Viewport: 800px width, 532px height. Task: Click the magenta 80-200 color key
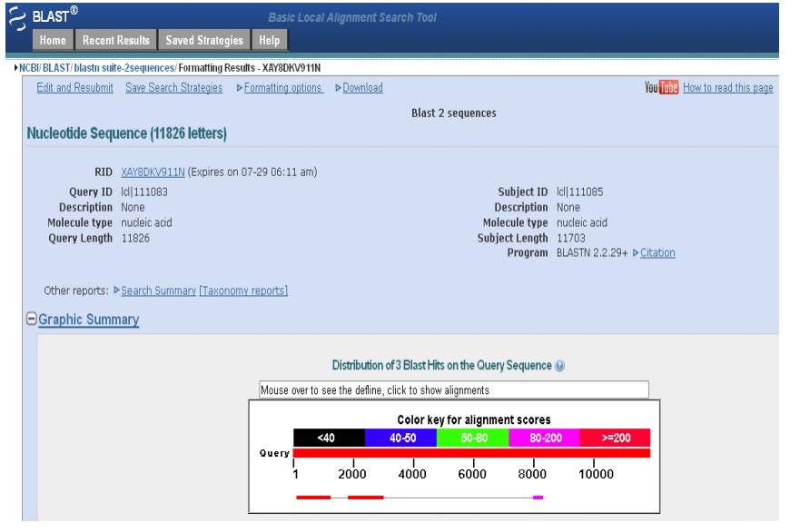click(x=543, y=438)
